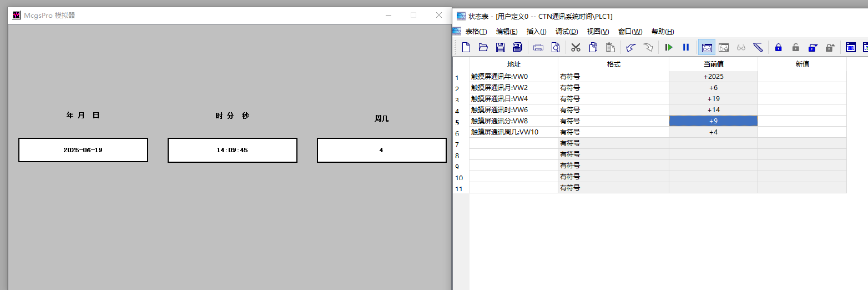
Task: Click the Print toolbar icon
Action: [538, 48]
